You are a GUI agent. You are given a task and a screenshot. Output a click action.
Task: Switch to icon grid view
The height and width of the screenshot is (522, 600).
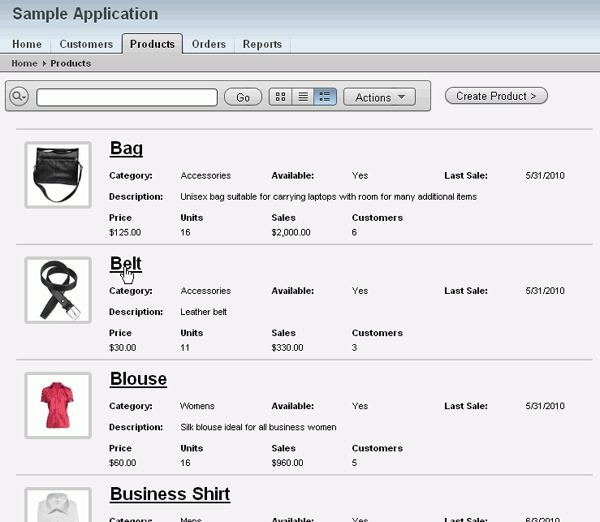(280, 97)
